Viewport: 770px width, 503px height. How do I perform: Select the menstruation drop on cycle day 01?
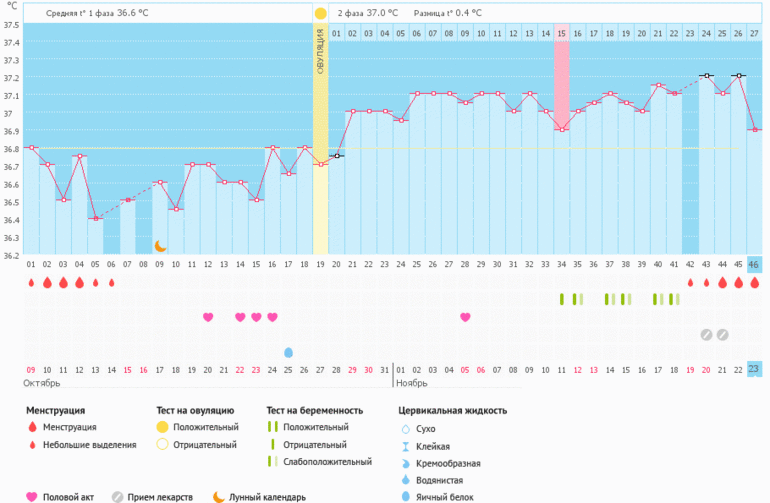31,283
